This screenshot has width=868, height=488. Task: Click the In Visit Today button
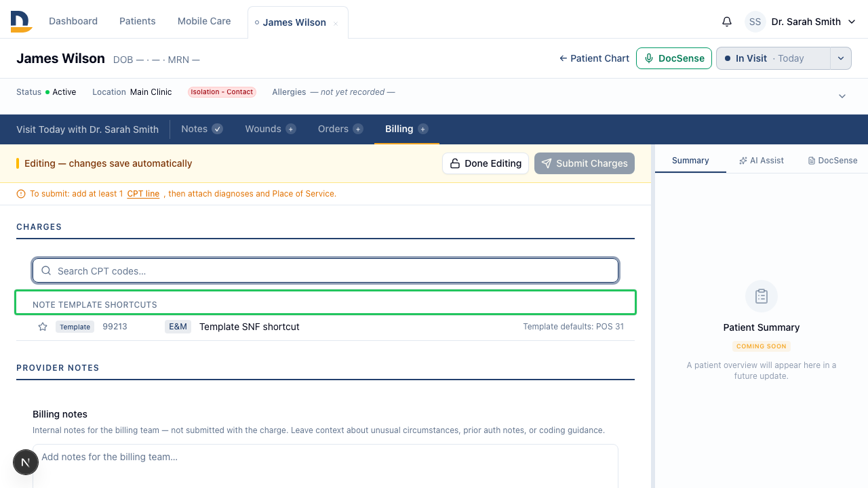coord(773,58)
